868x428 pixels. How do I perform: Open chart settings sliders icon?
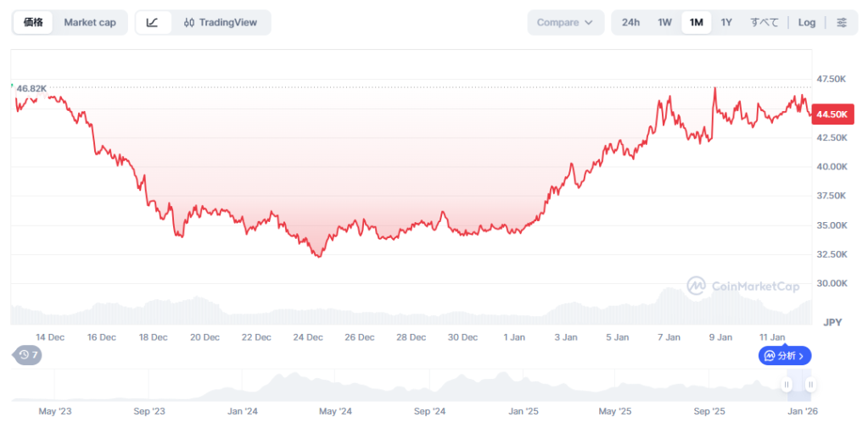pos(841,23)
